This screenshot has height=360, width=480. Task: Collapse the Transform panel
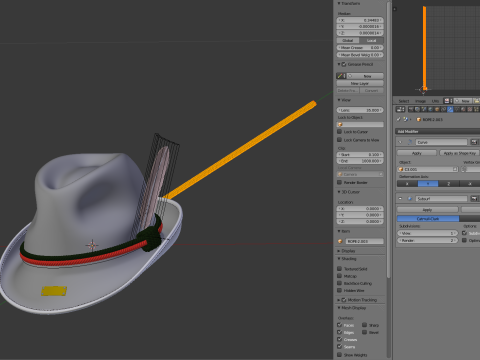click(339, 3)
